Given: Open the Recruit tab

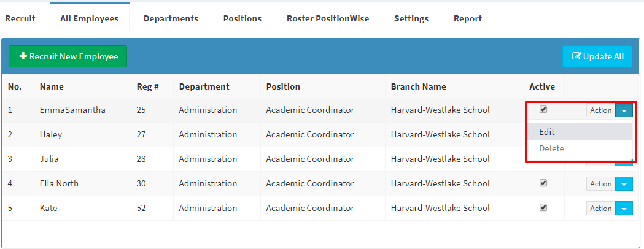Looking at the screenshot, I should [20, 18].
